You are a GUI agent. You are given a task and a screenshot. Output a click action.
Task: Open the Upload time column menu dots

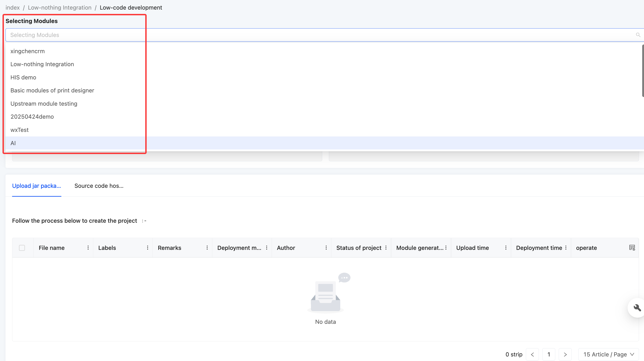point(506,248)
